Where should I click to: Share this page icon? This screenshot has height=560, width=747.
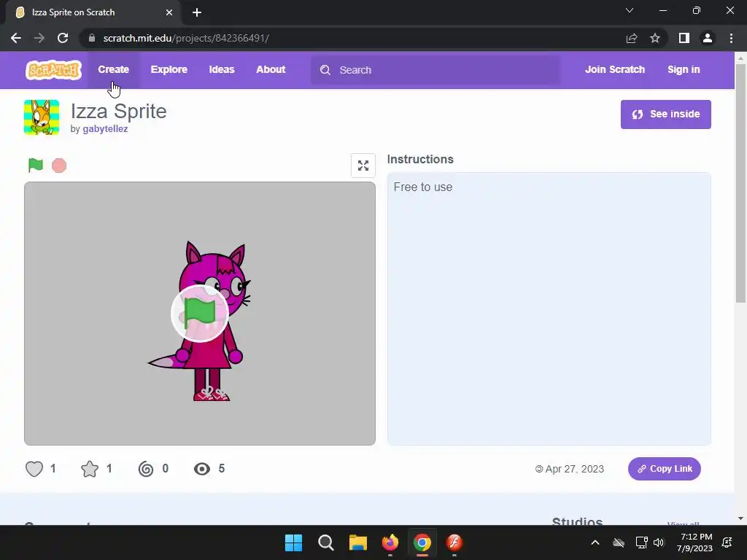point(631,38)
